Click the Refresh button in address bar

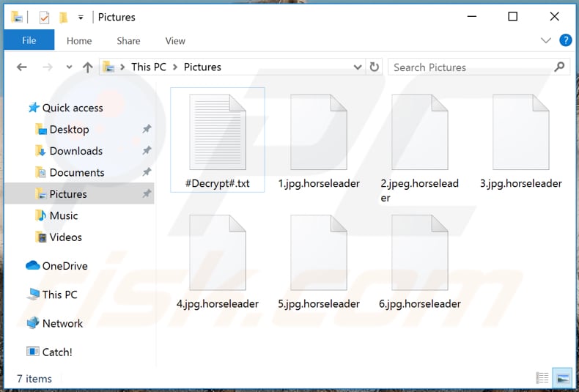click(x=375, y=67)
